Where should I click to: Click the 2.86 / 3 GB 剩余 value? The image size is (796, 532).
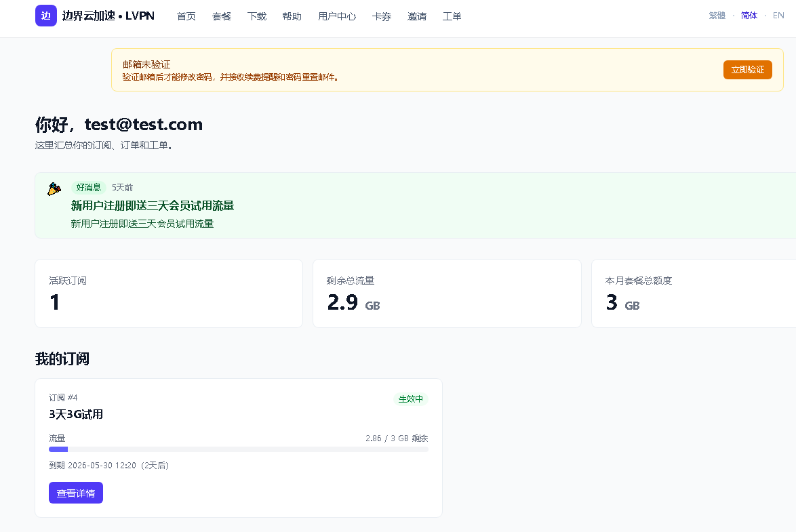point(397,438)
